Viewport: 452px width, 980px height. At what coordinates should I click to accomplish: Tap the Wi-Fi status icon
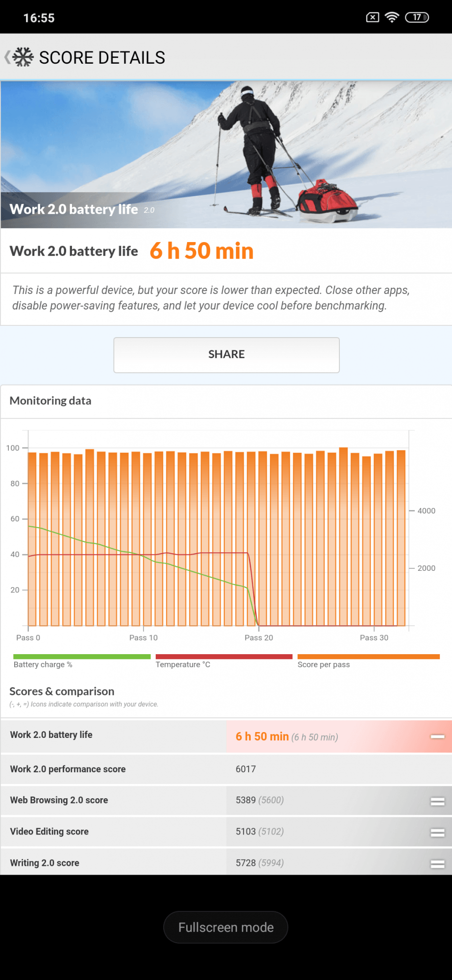pos(392,18)
